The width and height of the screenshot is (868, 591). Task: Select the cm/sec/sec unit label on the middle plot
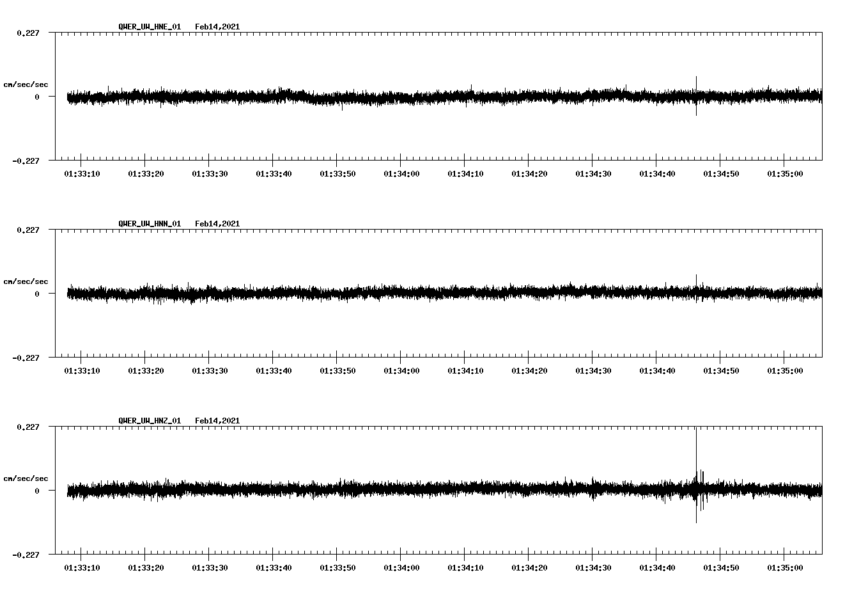pos(26,281)
